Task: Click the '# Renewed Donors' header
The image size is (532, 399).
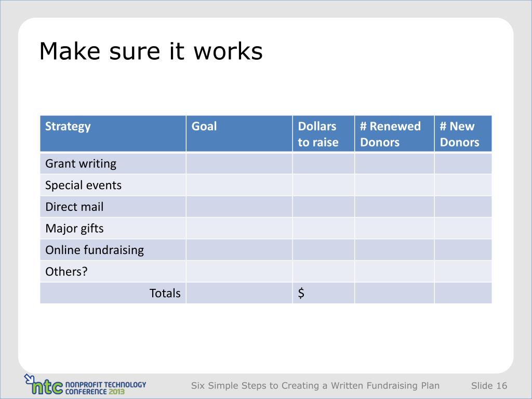Action: pos(394,134)
